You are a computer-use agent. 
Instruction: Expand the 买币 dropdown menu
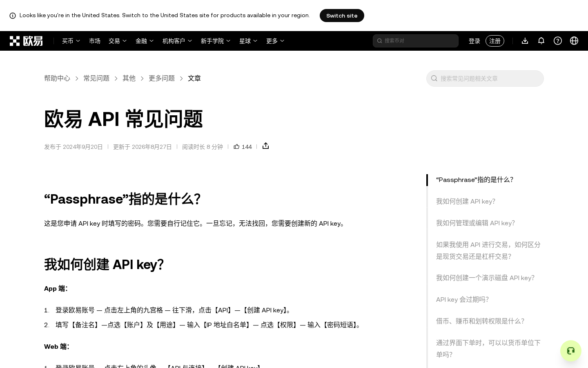pos(71,41)
